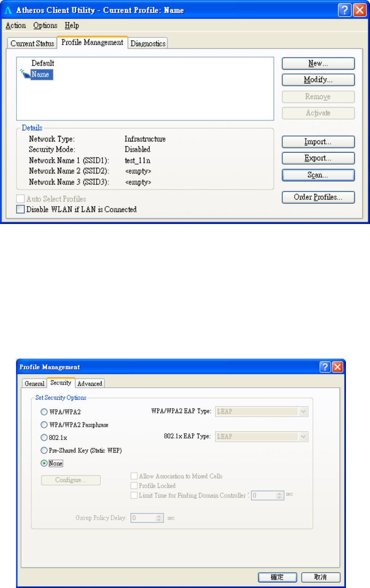Select the 802.1x radio button

[x=44, y=438]
